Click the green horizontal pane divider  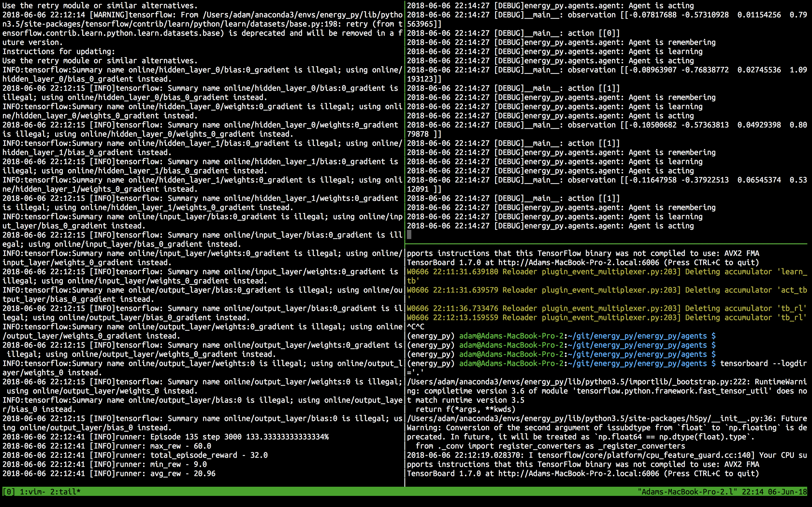604,244
